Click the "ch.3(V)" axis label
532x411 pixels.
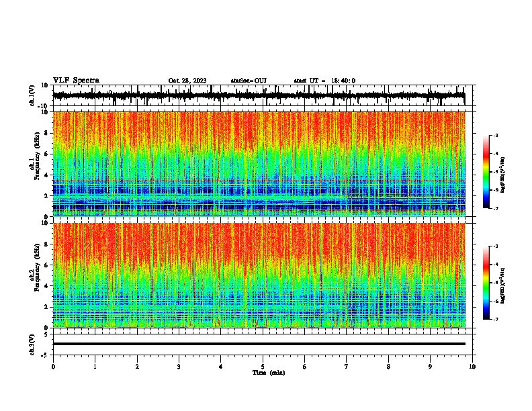point(32,345)
